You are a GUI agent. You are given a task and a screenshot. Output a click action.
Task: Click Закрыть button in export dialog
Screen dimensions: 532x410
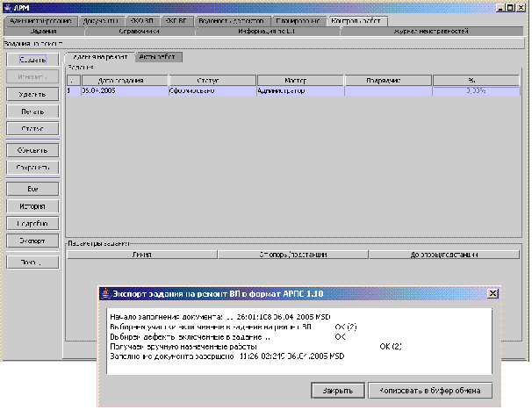pyautogui.click(x=338, y=391)
